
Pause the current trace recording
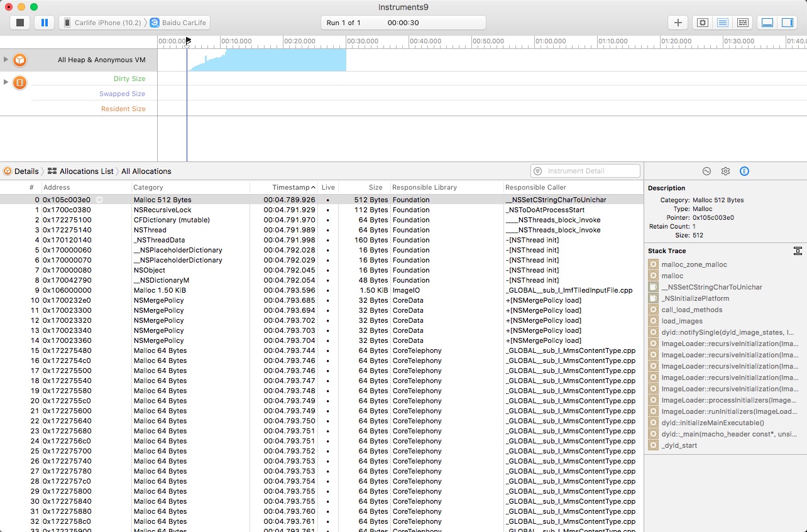tap(44, 23)
